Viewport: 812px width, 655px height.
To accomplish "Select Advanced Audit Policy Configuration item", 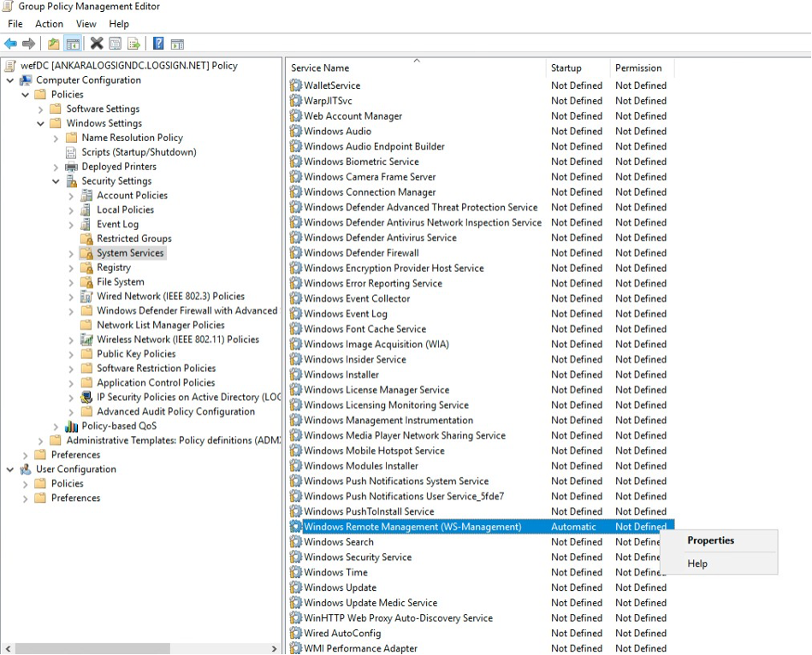I will click(175, 411).
